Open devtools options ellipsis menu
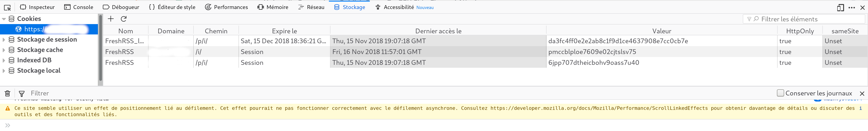Image resolution: width=868 pixels, height=131 pixels. pos(851,7)
